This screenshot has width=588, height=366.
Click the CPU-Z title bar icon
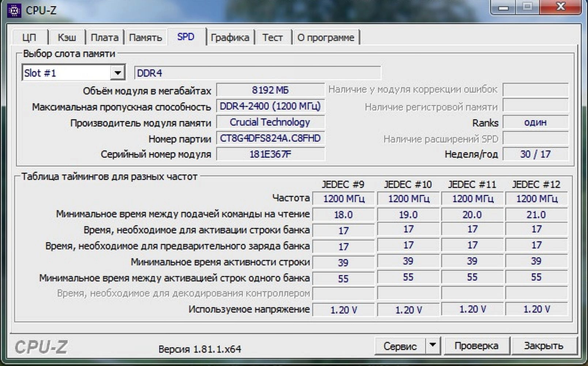(x=14, y=10)
